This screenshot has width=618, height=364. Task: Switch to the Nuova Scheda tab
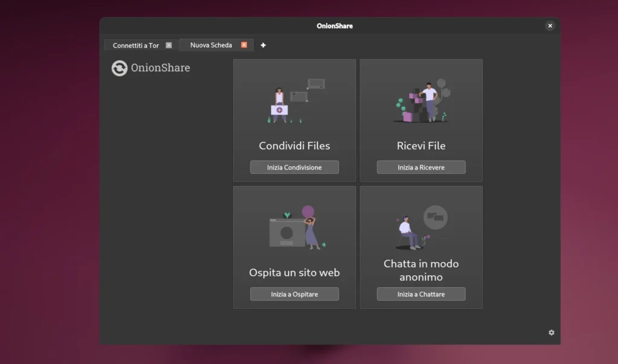coord(211,44)
